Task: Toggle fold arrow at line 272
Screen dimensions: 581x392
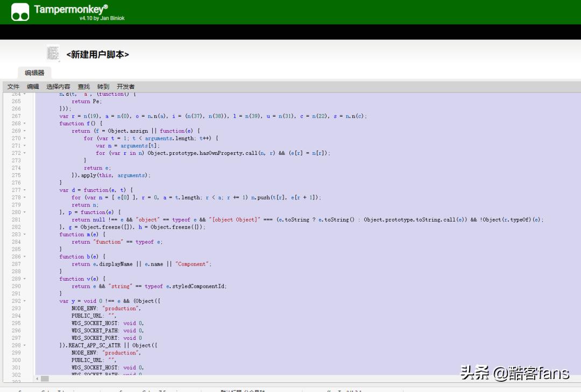Action: click(25, 153)
